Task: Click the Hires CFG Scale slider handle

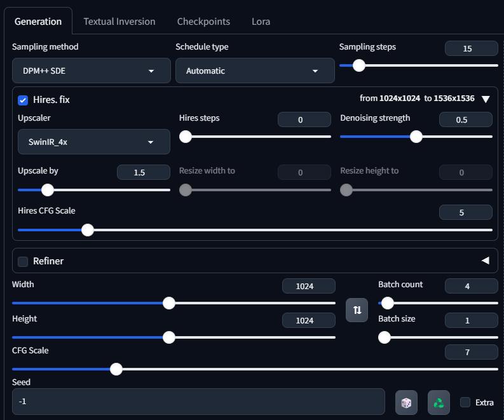Action: (88, 230)
